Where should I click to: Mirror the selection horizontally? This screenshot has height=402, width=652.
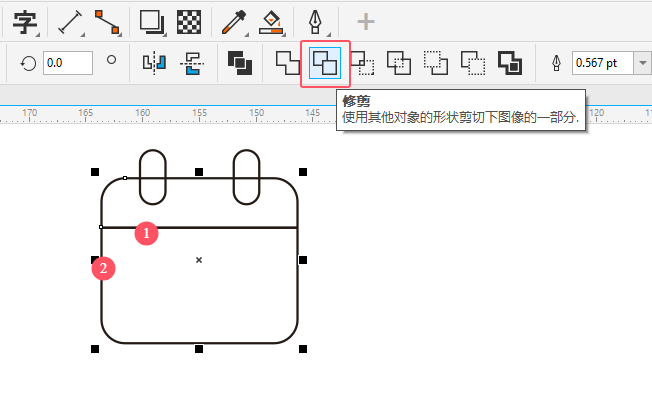point(154,63)
